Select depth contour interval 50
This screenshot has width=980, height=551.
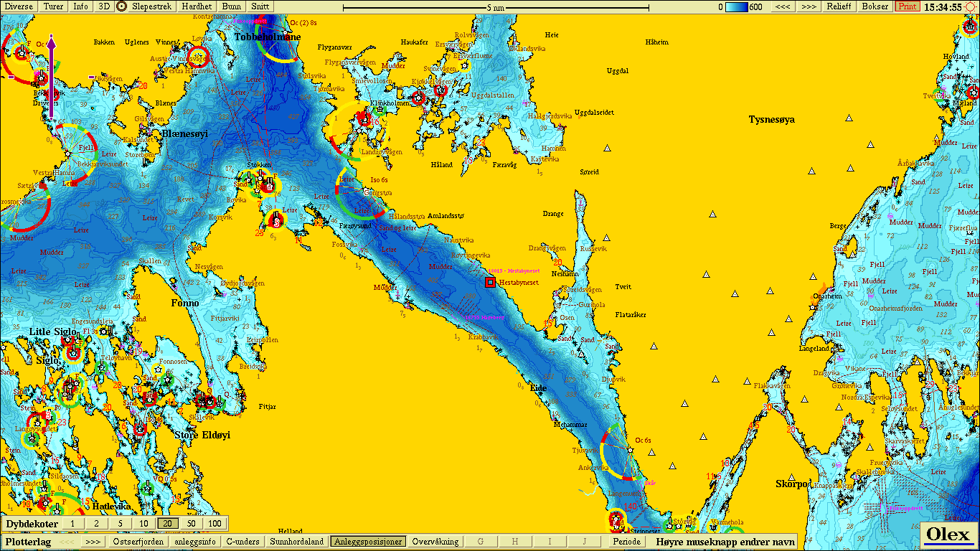tap(191, 524)
